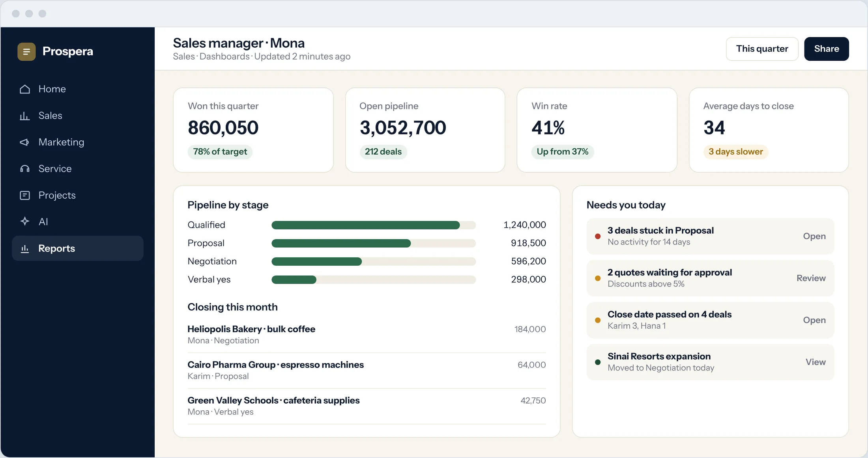This screenshot has height=458, width=868.
Task: Click the AI sparkle icon
Action: (25, 222)
